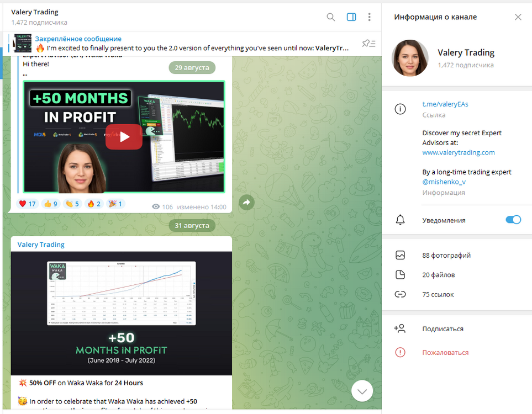The image size is (532, 414).
Task: Click the 'Hi there!' message text
Action: 36,64
